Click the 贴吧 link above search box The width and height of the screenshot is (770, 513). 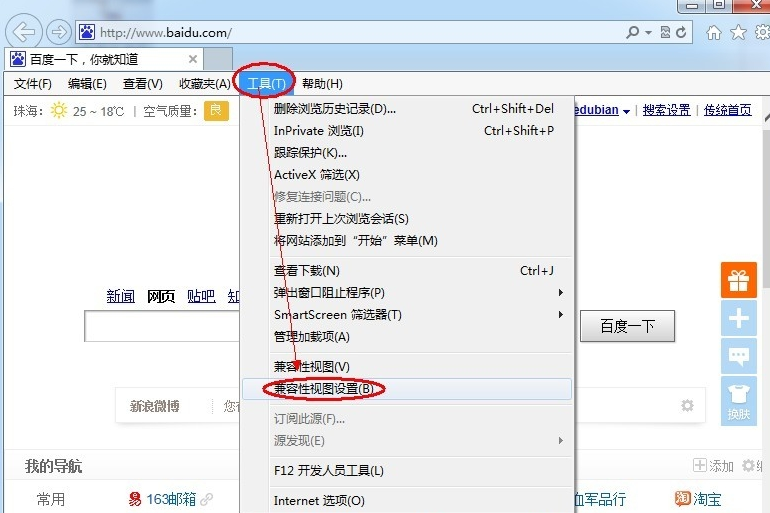201,296
